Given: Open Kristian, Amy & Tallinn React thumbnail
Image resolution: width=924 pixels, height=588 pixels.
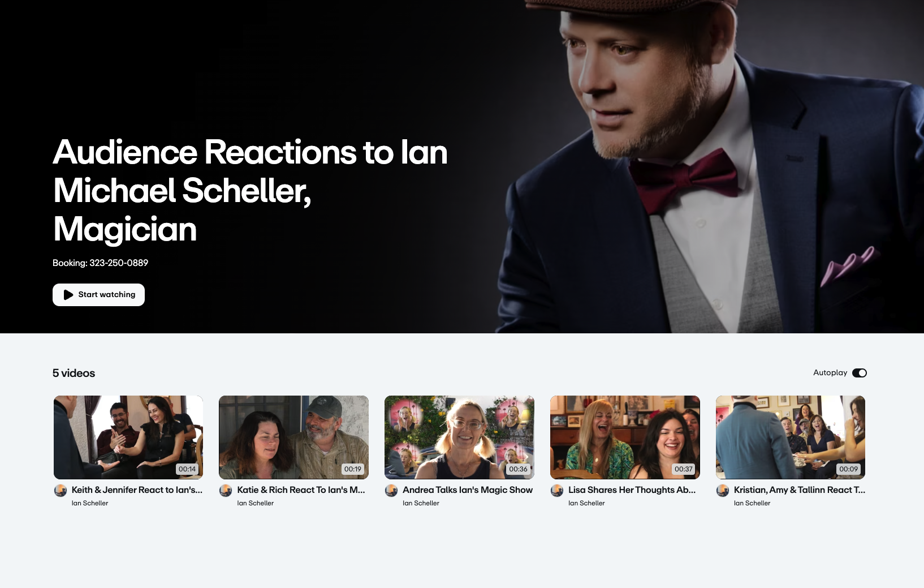Looking at the screenshot, I should coord(790,437).
